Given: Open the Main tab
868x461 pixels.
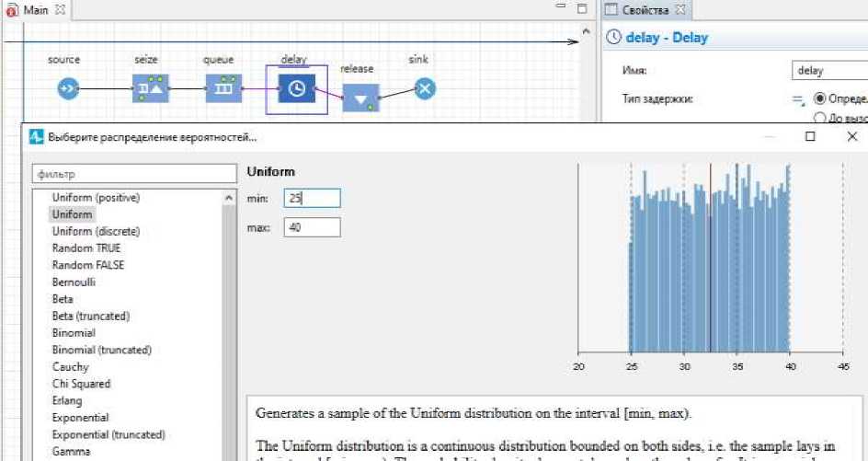Looking at the screenshot, I should (36, 10).
